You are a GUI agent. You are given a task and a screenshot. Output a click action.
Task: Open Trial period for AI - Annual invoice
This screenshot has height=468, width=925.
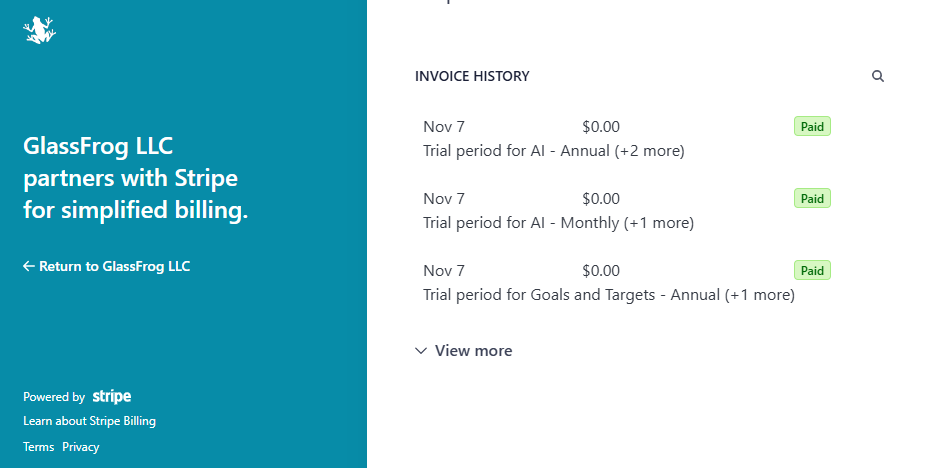pyautogui.click(x=553, y=151)
